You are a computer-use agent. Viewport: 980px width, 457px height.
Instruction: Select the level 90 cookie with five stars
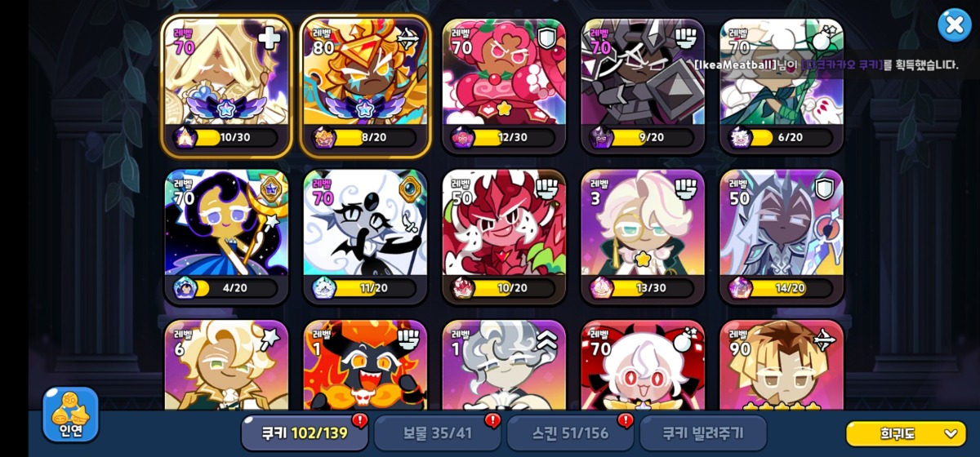point(782,366)
